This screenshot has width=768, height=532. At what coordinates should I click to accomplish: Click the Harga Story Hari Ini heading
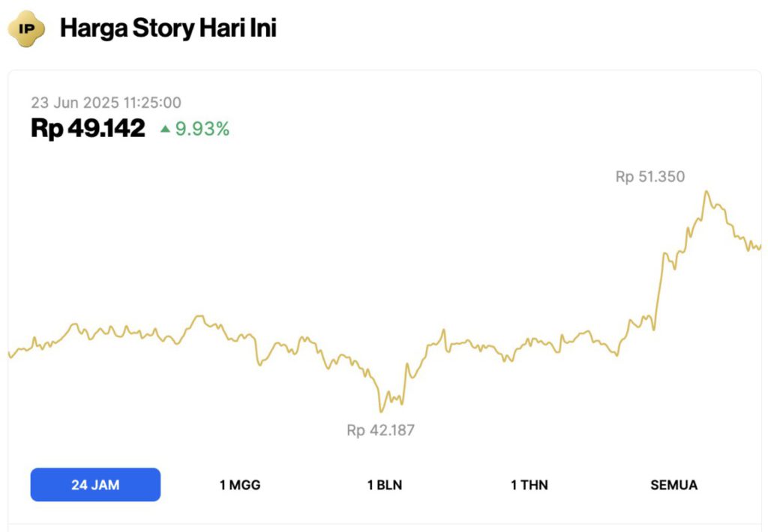tap(168, 29)
